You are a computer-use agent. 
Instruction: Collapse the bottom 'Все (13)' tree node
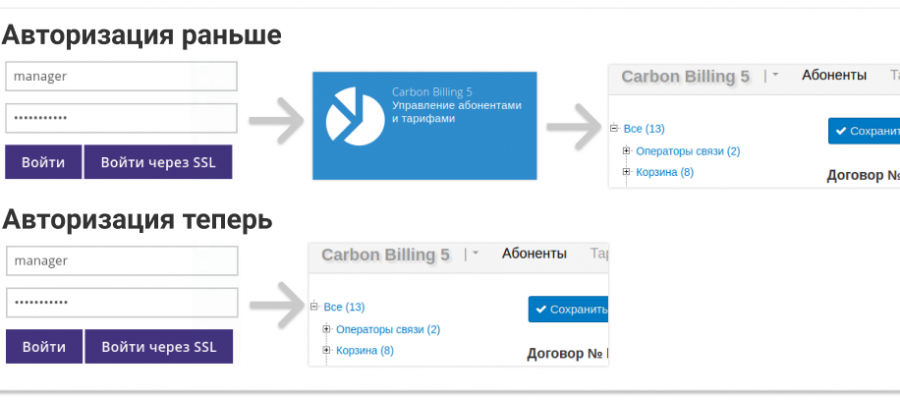click(314, 307)
